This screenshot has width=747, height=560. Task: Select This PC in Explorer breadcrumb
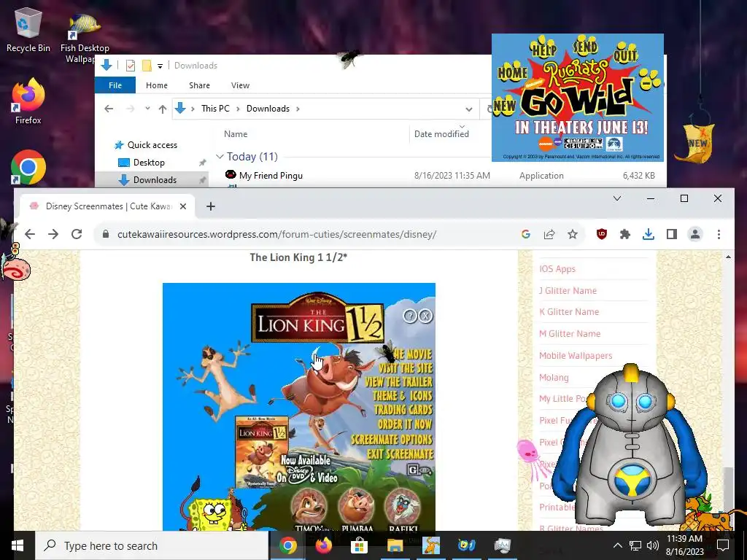point(215,109)
